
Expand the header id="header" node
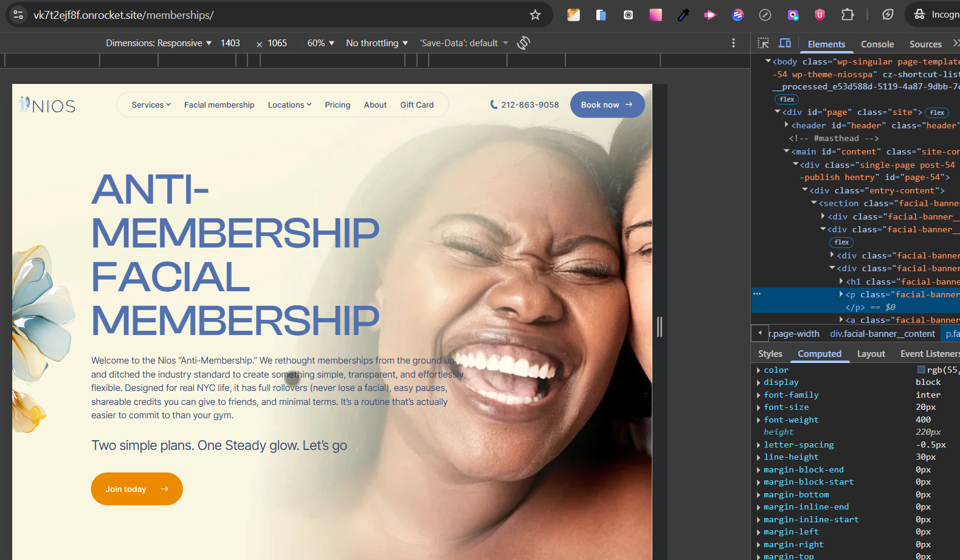[787, 125]
